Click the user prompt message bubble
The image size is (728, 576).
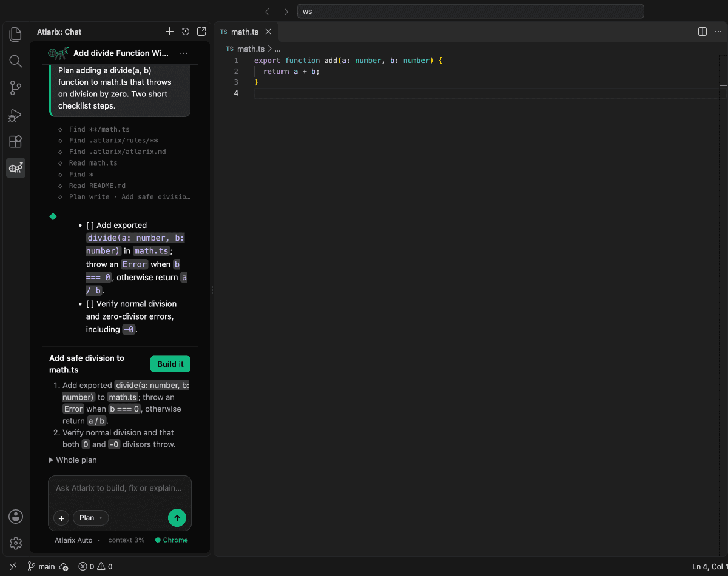pos(120,90)
